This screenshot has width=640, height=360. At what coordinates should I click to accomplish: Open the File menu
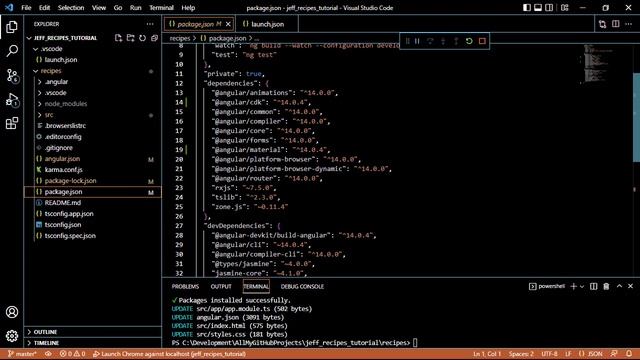26,8
